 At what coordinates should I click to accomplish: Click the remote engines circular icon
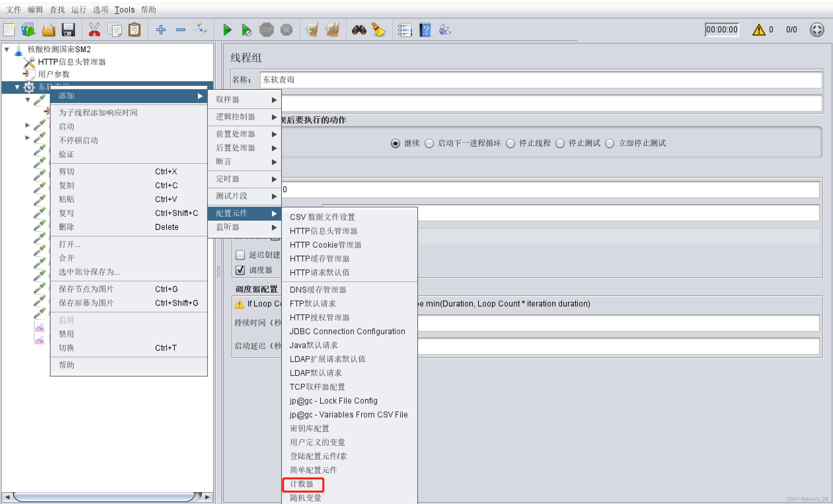[x=817, y=30]
